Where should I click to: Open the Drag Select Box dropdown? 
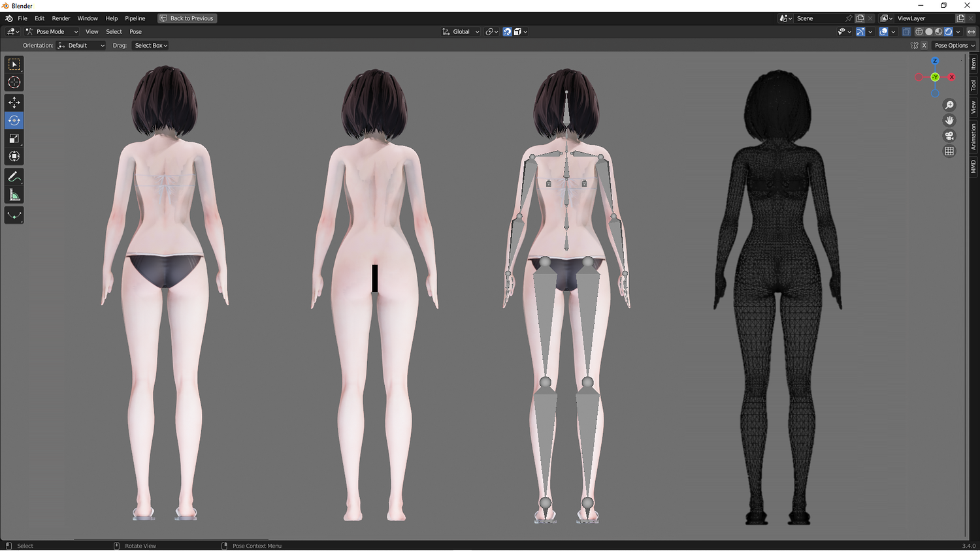(x=151, y=46)
